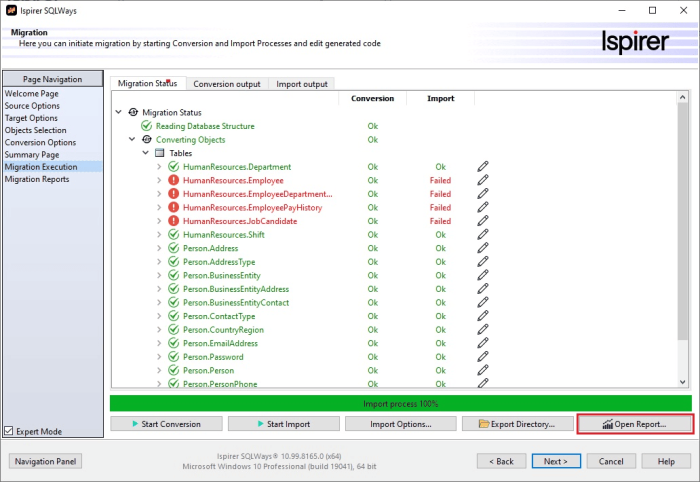Click the vertical scrollbar down arrow
This screenshot has width=700, height=482.
683,382
